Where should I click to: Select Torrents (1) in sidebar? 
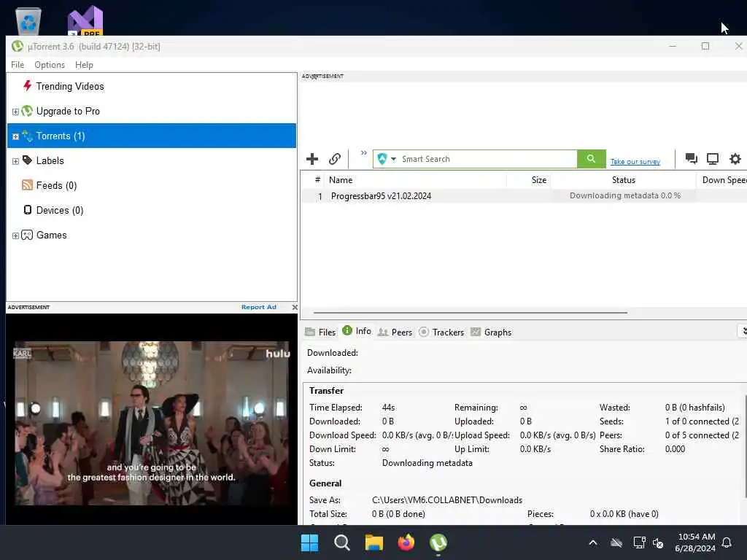coord(152,136)
